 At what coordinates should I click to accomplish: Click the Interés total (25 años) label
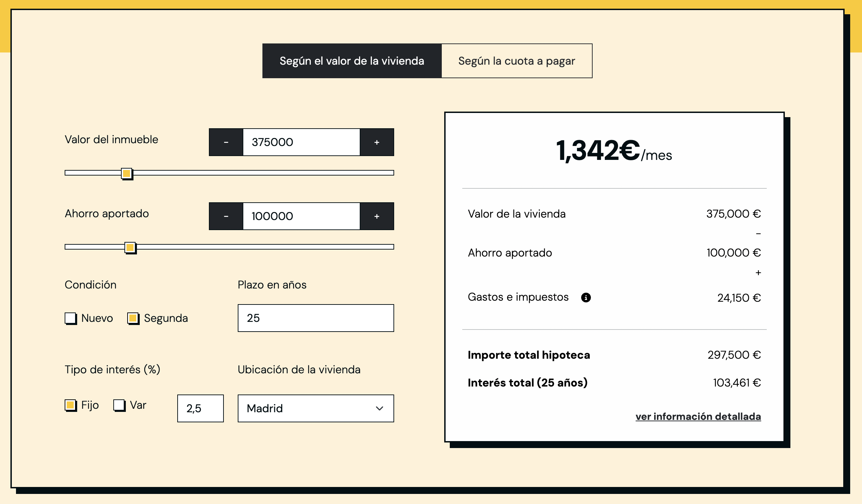528,383
